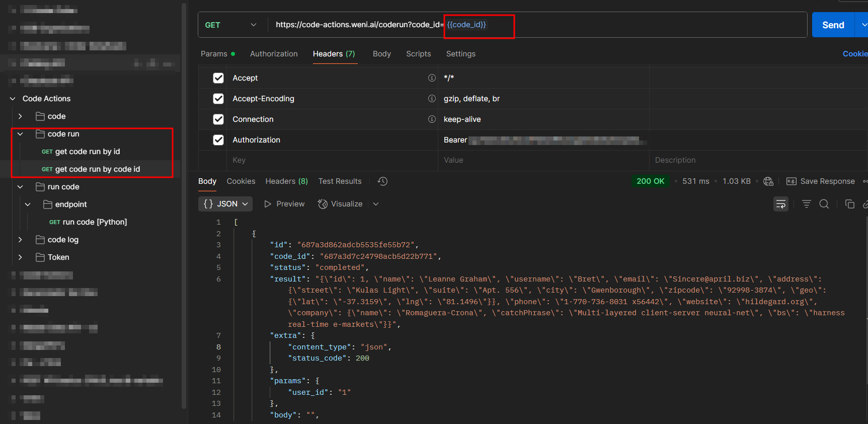Disable the Accept-Encoding header

pos(218,99)
